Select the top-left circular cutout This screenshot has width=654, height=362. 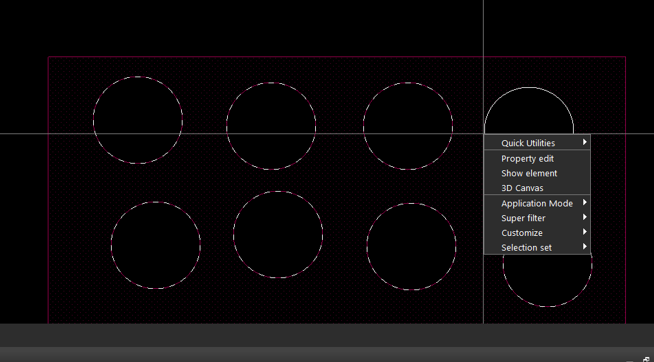(x=138, y=120)
